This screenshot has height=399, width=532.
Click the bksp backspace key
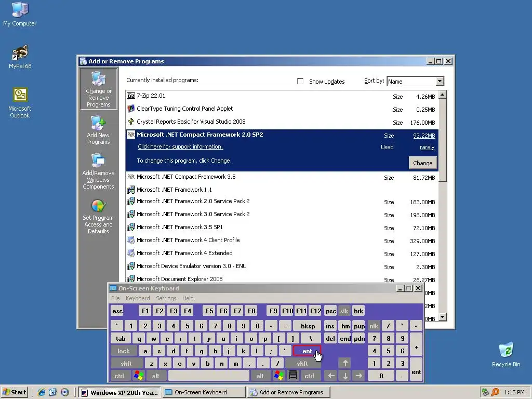(308, 326)
